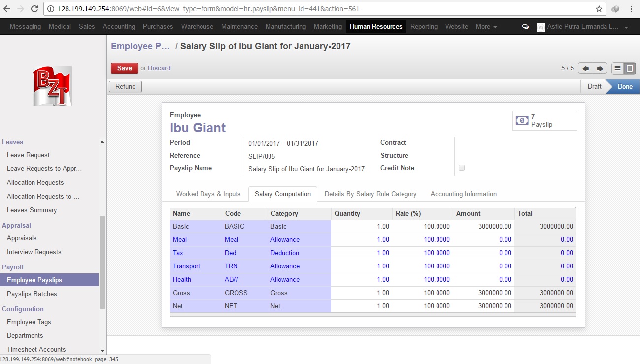Screen dimensions: 640x364
Task: Open Payslips Batches in sidebar
Action: (x=32, y=294)
